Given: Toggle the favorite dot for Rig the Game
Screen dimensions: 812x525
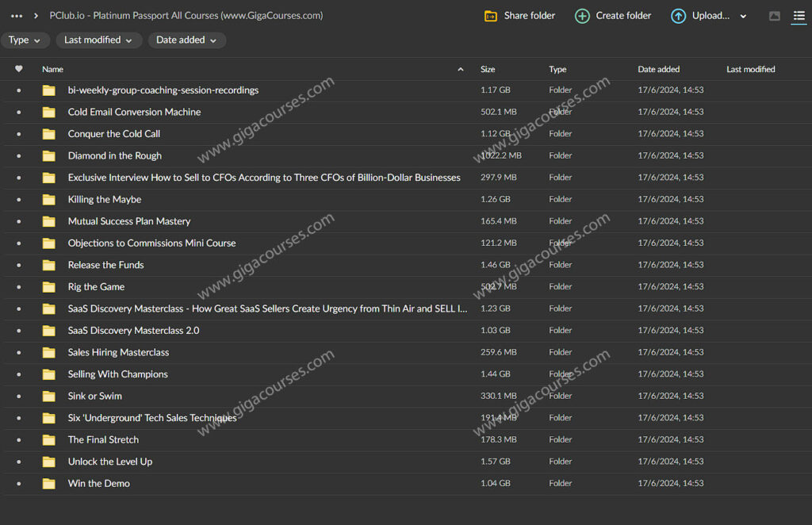Looking at the screenshot, I should pos(19,287).
